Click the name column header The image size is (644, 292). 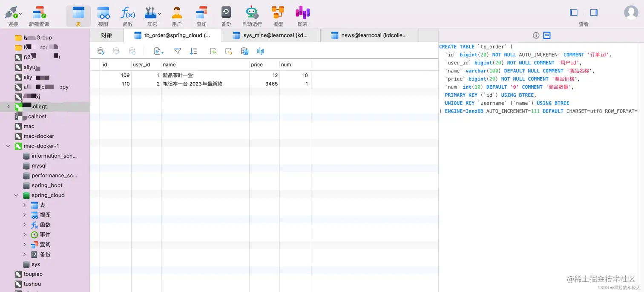click(205, 65)
